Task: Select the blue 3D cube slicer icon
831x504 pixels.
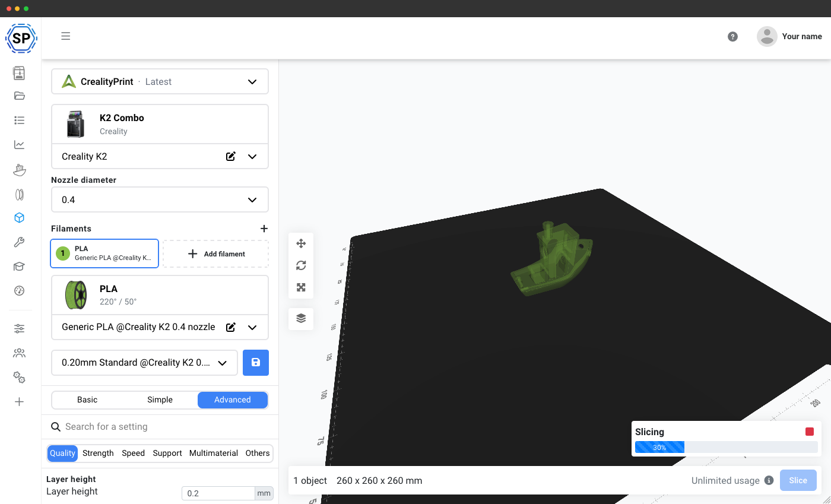Action: [x=19, y=218]
